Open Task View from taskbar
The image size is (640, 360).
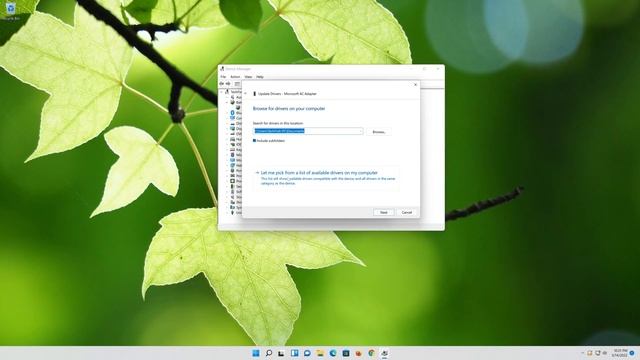[281, 353]
